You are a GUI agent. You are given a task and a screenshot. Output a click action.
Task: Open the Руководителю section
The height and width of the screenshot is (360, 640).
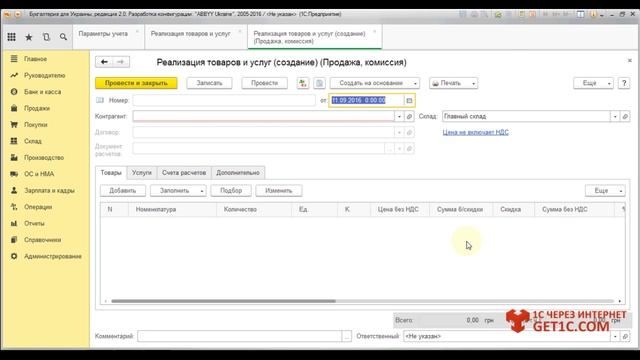[x=45, y=76]
